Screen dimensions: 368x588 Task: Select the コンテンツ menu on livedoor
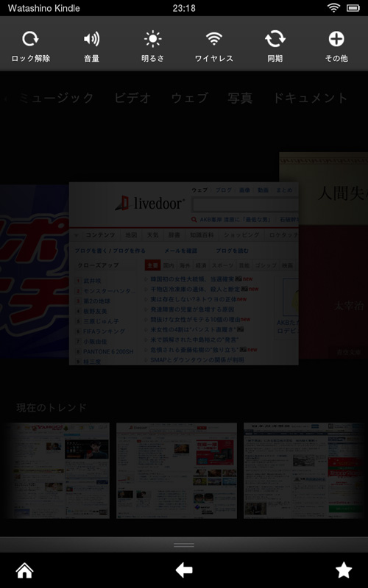point(100,235)
